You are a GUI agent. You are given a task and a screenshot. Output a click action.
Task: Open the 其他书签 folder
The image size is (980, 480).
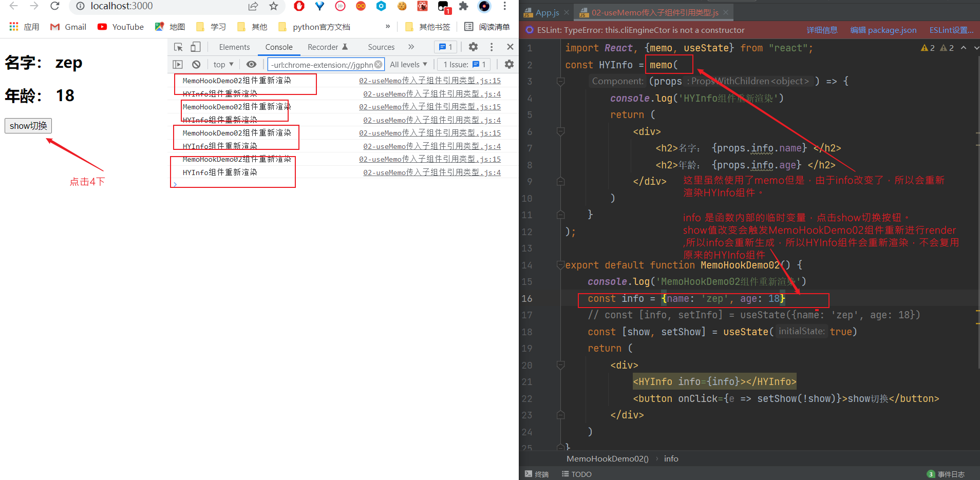click(x=427, y=27)
